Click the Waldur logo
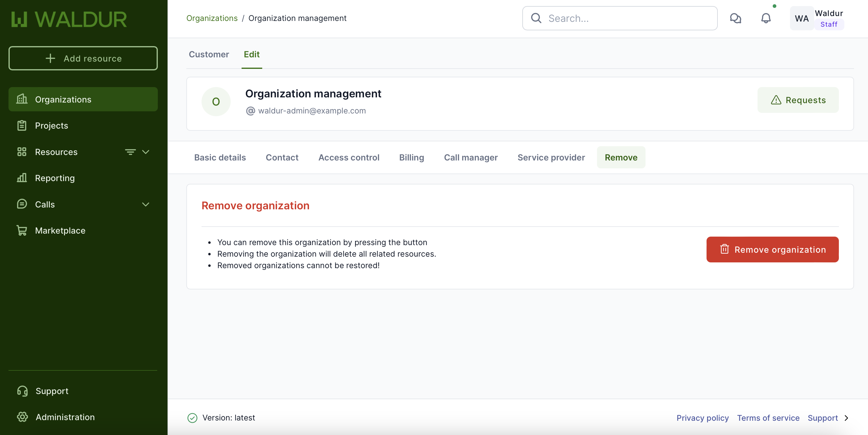The width and height of the screenshot is (868, 435). [x=69, y=19]
